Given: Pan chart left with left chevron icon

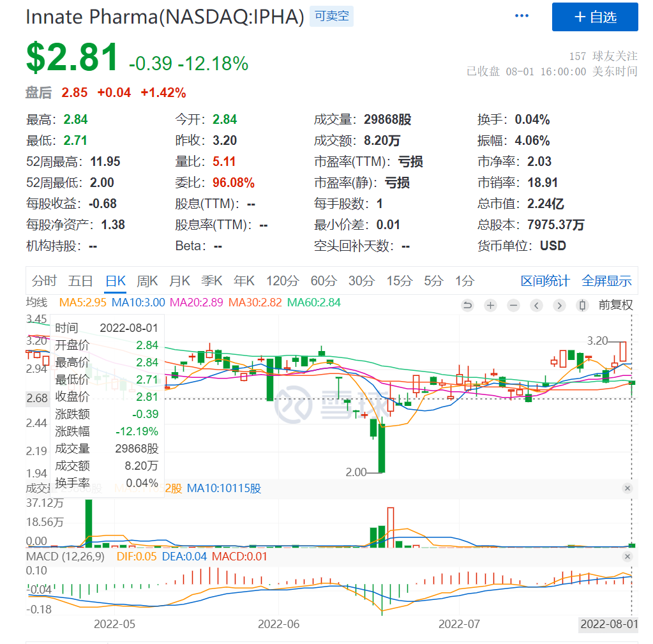Looking at the screenshot, I should click(536, 306).
